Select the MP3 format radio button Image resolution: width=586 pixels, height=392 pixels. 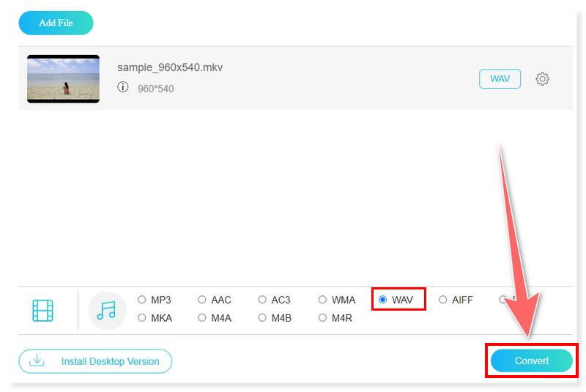coord(141,300)
